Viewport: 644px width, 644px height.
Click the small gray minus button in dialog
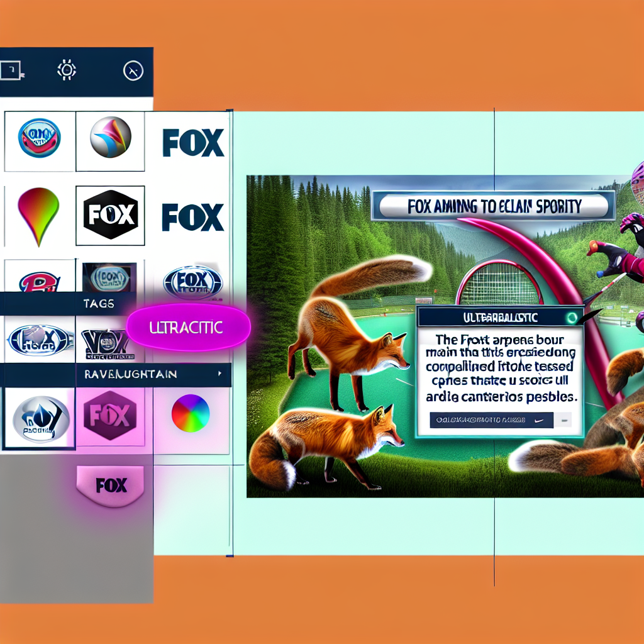(x=564, y=420)
